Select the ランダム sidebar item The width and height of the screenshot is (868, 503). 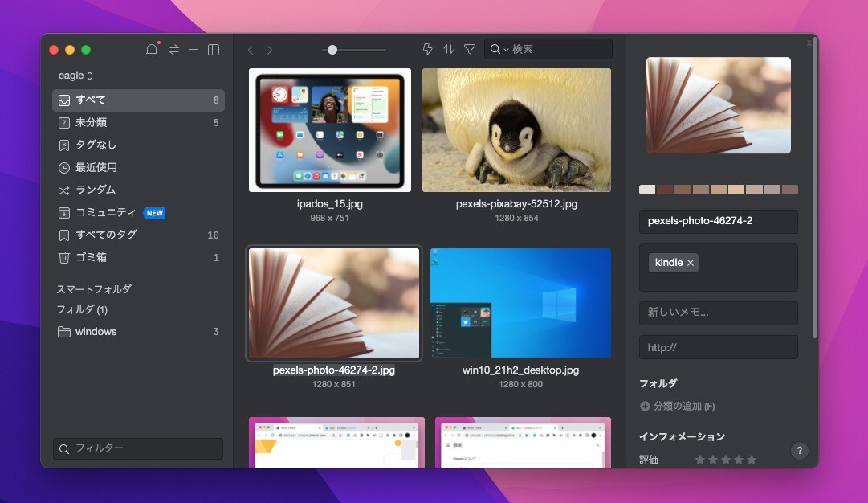[x=138, y=190]
